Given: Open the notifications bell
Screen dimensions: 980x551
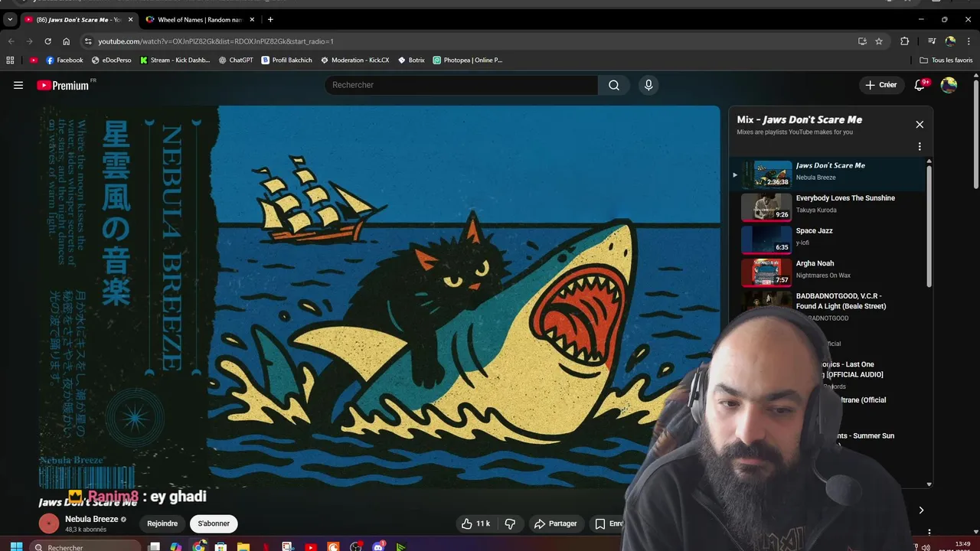Looking at the screenshot, I should pos(920,85).
